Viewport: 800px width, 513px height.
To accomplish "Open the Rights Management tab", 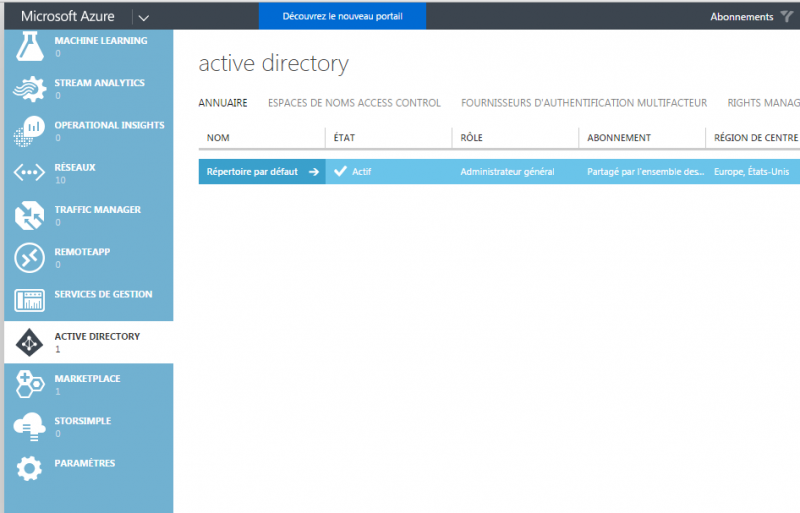I will tap(763, 103).
